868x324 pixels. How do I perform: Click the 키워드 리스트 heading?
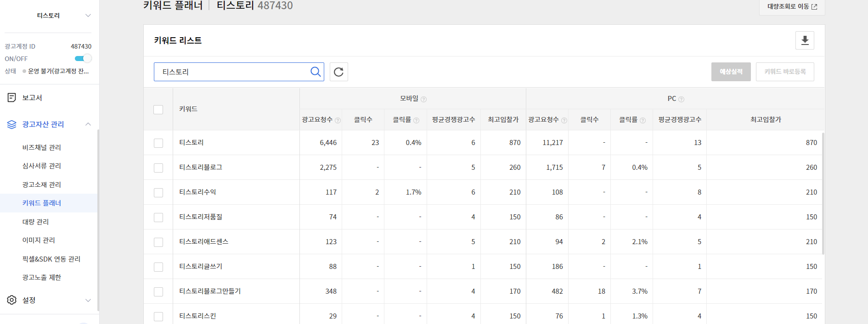(x=178, y=40)
